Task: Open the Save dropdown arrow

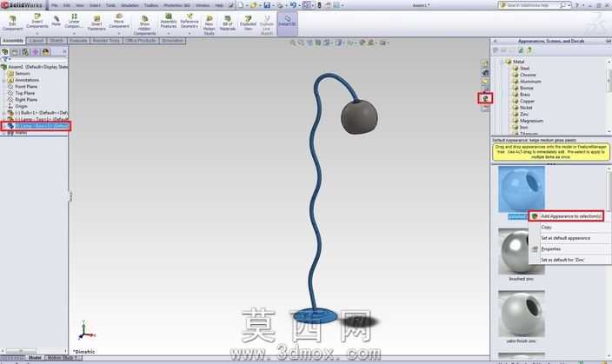Action: point(272,5)
